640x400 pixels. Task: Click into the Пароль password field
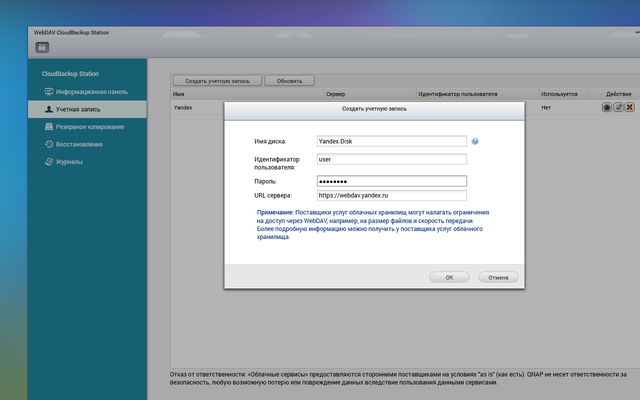[x=391, y=181]
